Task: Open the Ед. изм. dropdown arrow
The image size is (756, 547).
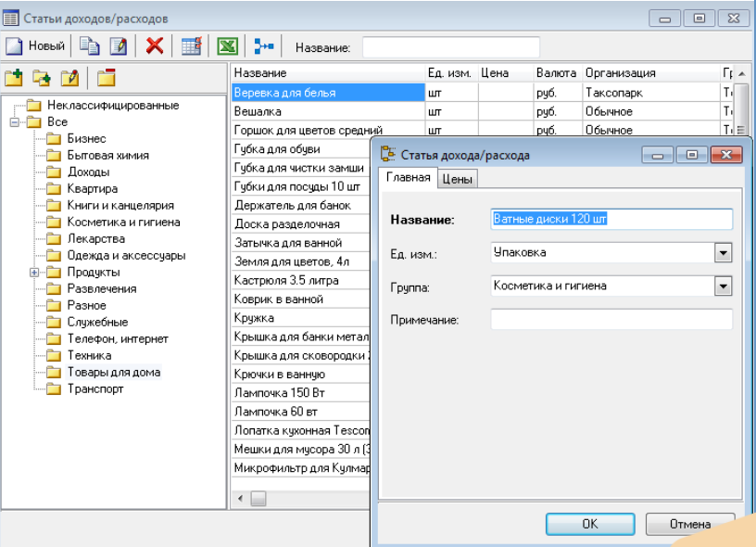Action: [x=723, y=252]
